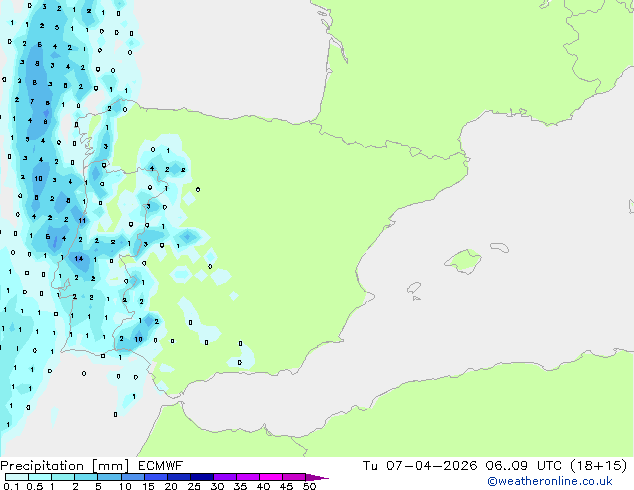Image resolution: width=634 pixels, height=490 pixels.
Task: Click the 'UTC' label
Action: tap(549, 466)
